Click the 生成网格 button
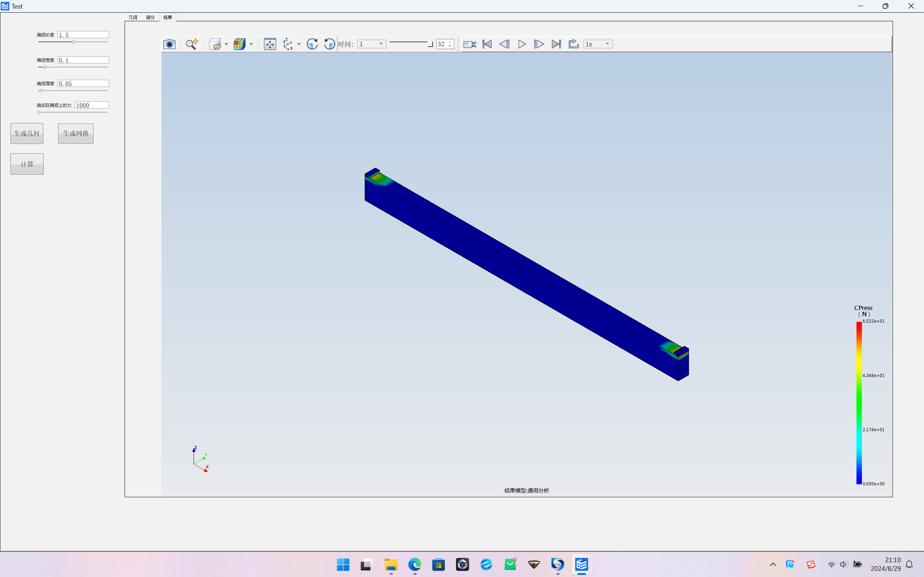The width and height of the screenshot is (924, 577). pos(76,133)
